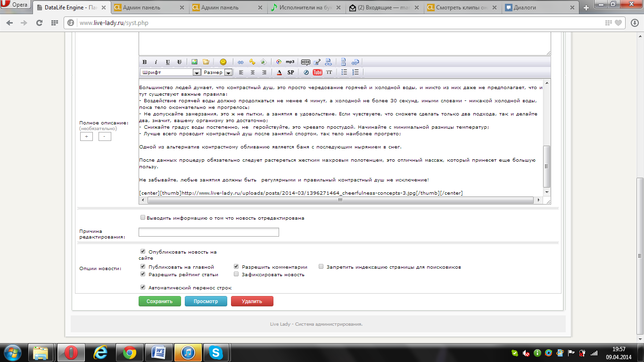Insert a bulleted list
644x362 pixels.
(344, 73)
